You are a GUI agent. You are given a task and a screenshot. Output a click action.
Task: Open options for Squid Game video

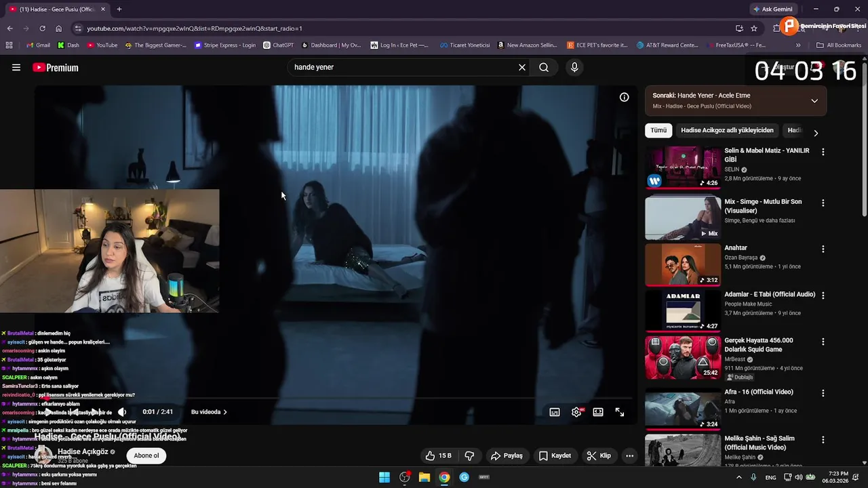(x=823, y=342)
